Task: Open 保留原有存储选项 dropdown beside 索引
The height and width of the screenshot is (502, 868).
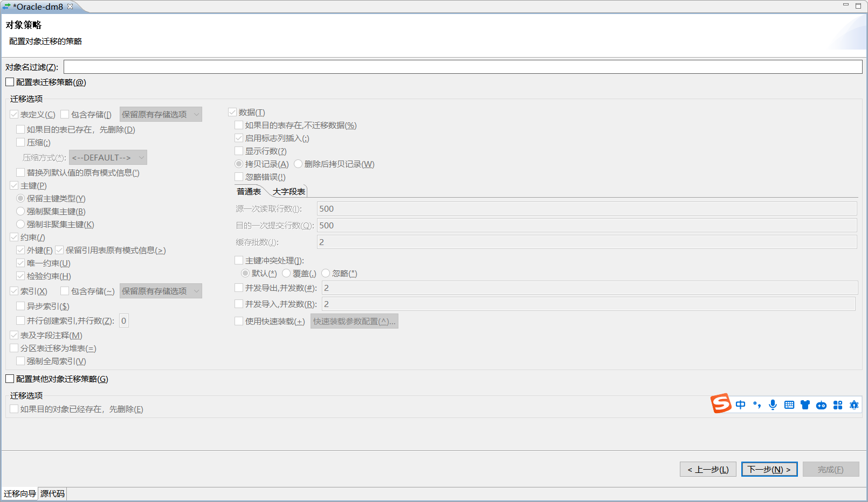Action: [x=161, y=291]
